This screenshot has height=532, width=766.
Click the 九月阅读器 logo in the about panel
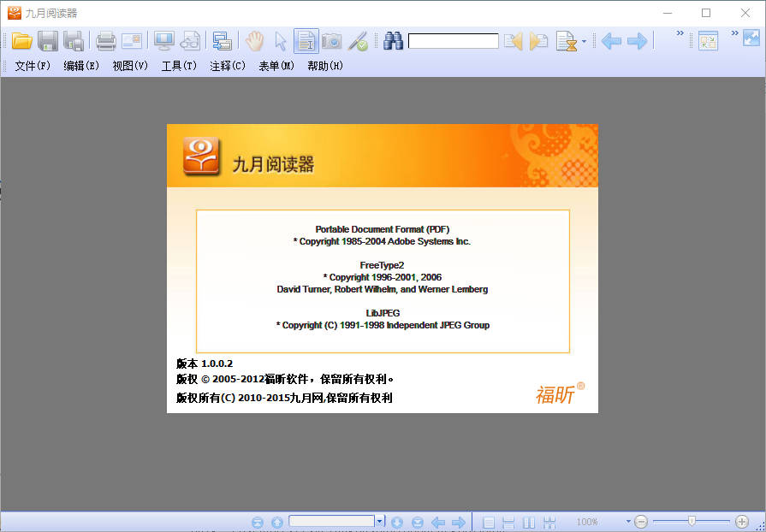pyautogui.click(x=201, y=156)
